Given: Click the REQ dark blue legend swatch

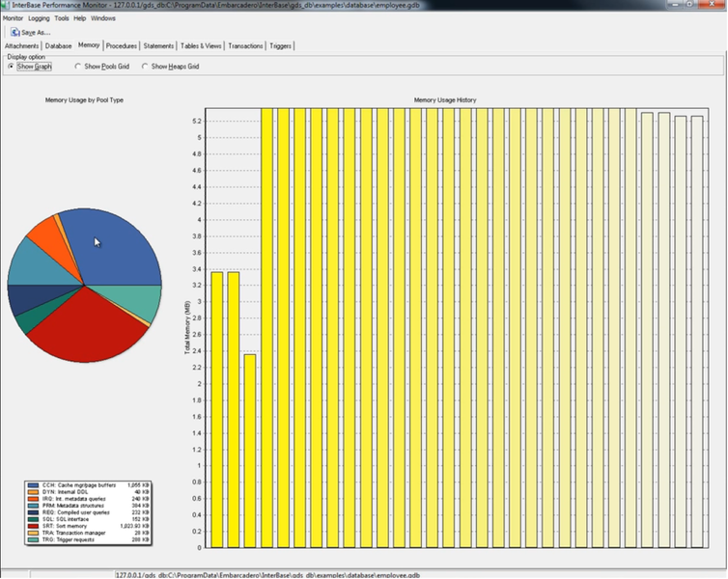Looking at the screenshot, I should [33, 512].
